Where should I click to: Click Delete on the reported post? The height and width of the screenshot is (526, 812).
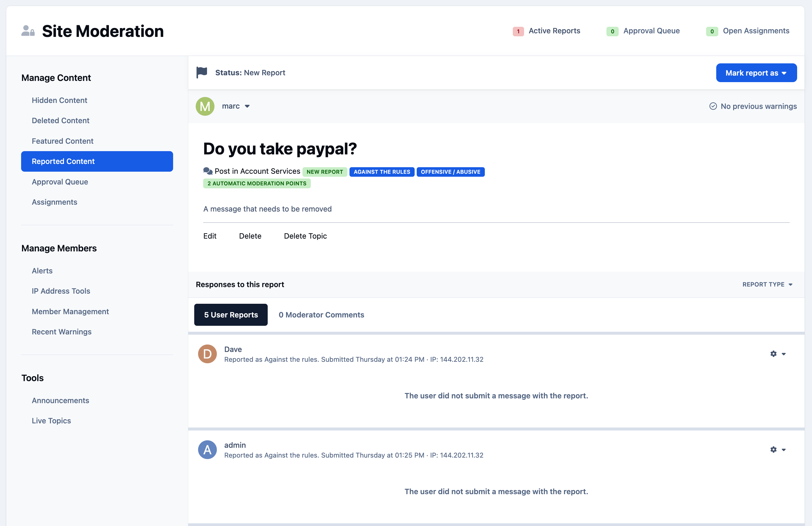coord(250,236)
